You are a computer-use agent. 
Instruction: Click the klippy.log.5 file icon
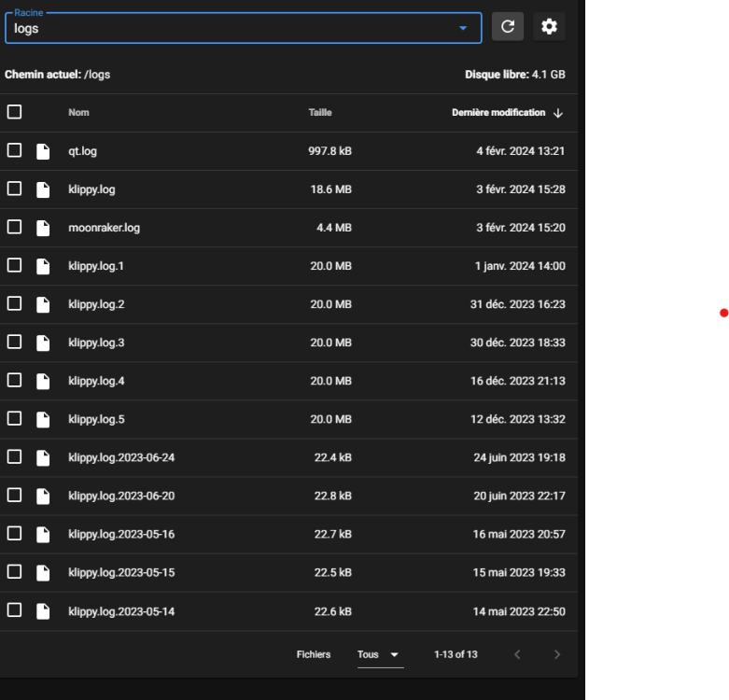pyautogui.click(x=43, y=420)
